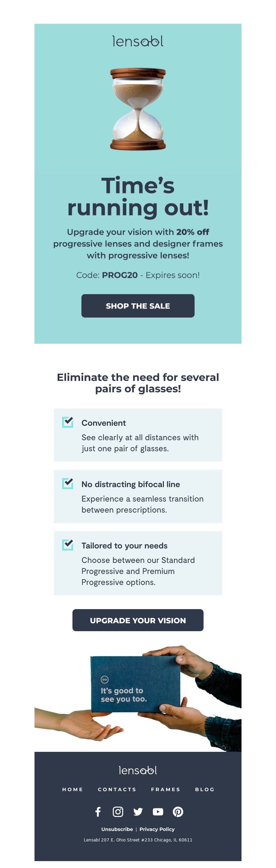Open the YouTube icon in footer

158,812
